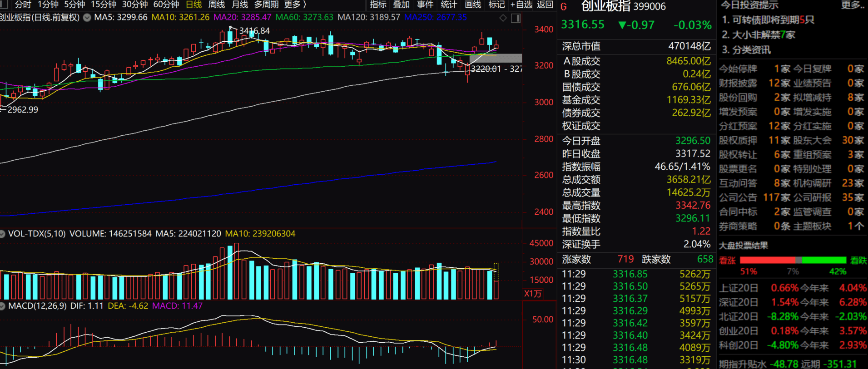Select 画线 drawing tool
The height and width of the screenshot is (369, 868).
pos(472,5)
